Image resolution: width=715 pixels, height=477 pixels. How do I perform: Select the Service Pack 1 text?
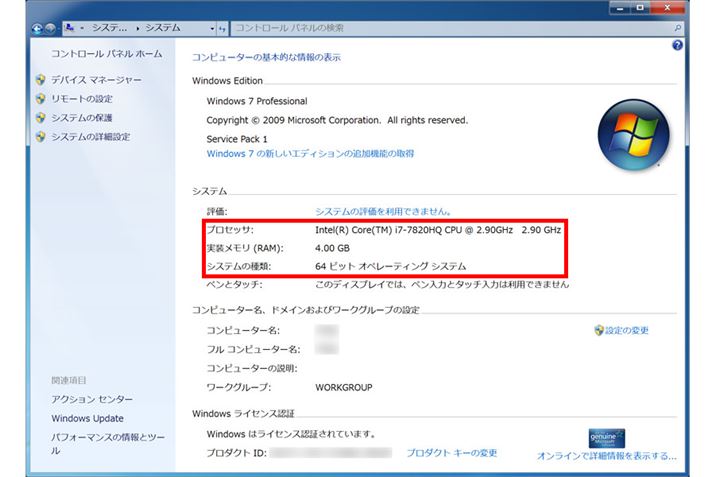click(237, 139)
